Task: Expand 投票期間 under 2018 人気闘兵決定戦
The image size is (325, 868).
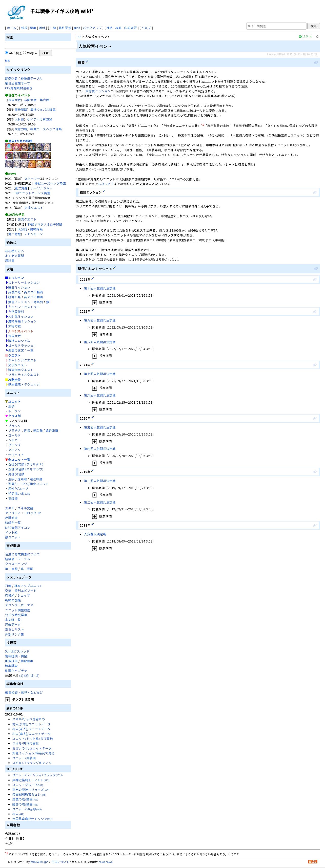Action: click(x=94, y=549)
